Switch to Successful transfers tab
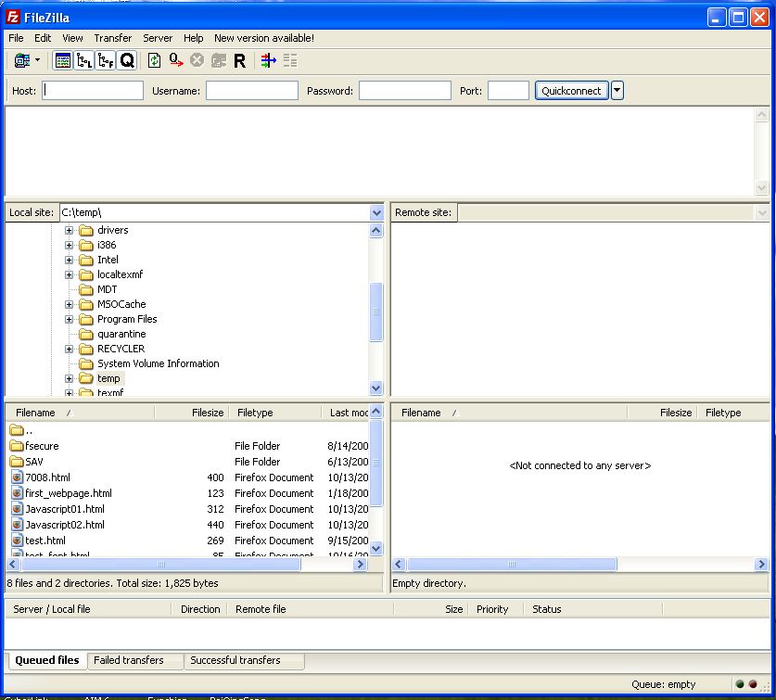This screenshot has width=776, height=700. click(244, 661)
